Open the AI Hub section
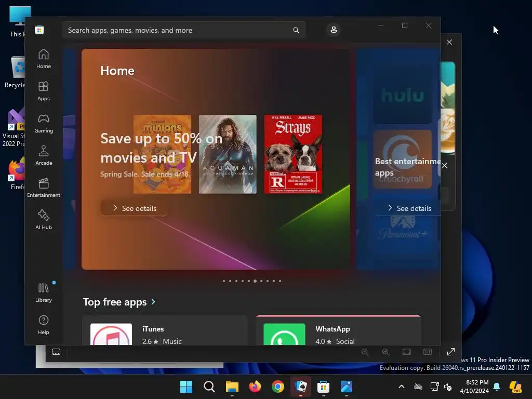The width and height of the screenshot is (532, 399). point(44,220)
